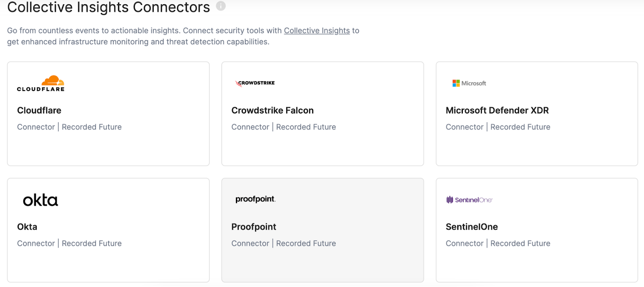Click the Microsoft four-square logo
This screenshot has height=287, width=644.
[456, 83]
